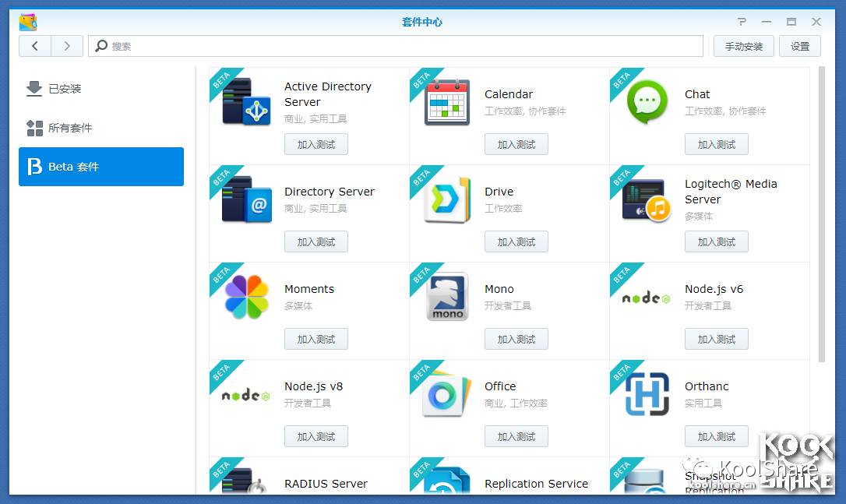
Task: Open the Moments package icon
Action: (x=247, y=297)
